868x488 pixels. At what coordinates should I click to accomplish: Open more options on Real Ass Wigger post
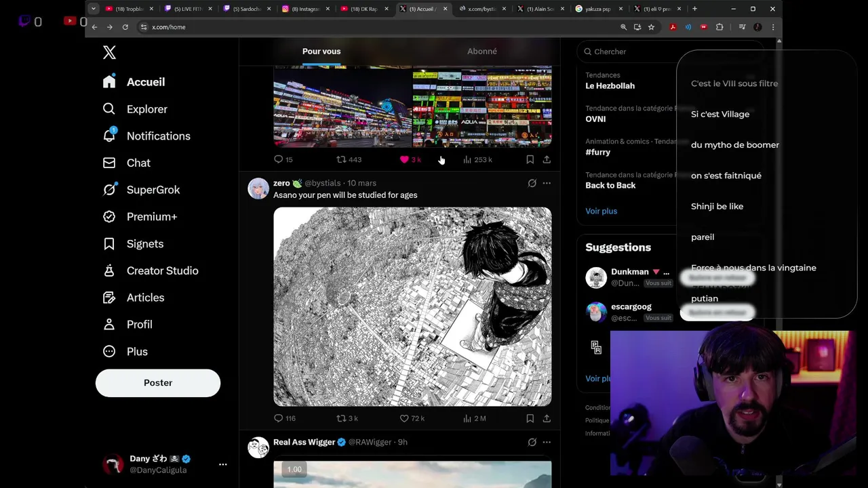pyautogui.click(x=547, y=442)
